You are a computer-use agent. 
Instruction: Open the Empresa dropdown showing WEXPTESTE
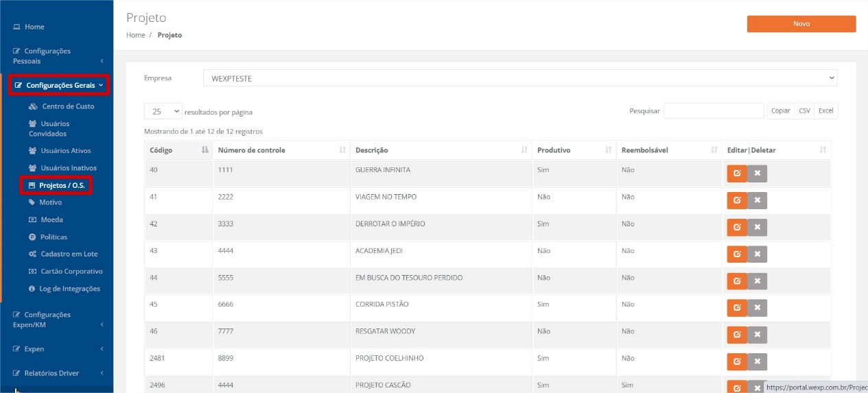pyautogui.click(x=520, y=78)
